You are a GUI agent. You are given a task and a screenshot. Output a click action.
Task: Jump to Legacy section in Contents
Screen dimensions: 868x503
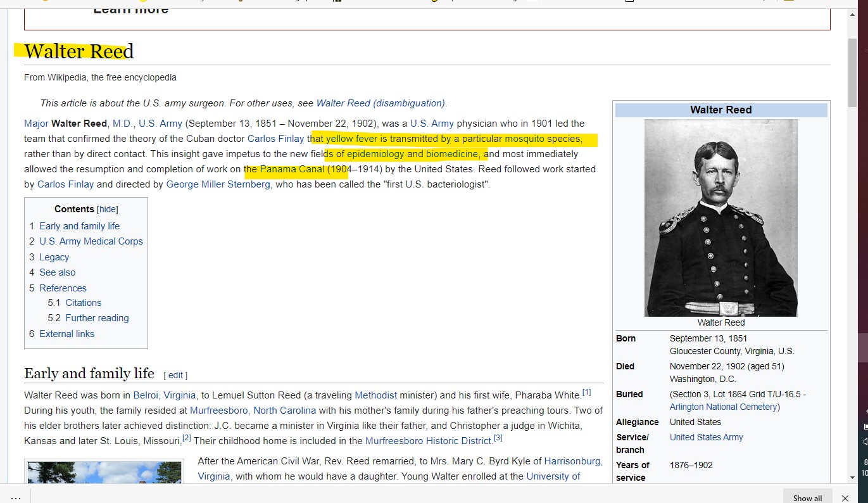point(54,257)
